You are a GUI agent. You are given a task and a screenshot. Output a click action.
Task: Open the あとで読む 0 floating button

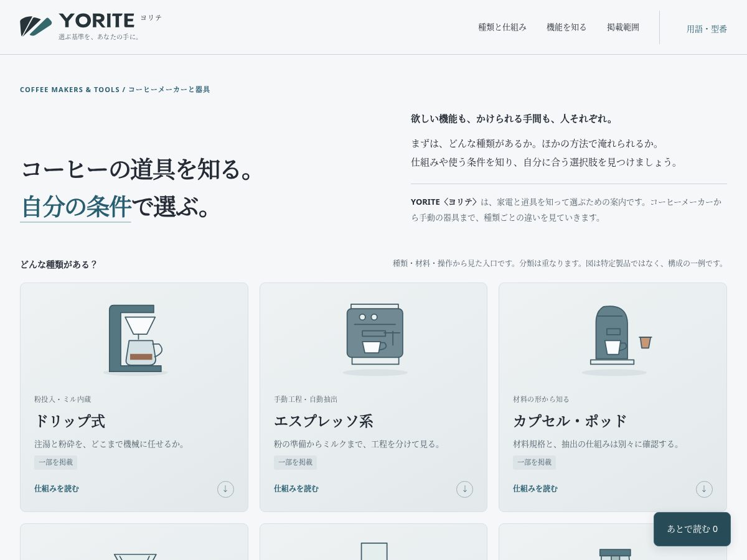pyautogui.click(x=692, y=529)
